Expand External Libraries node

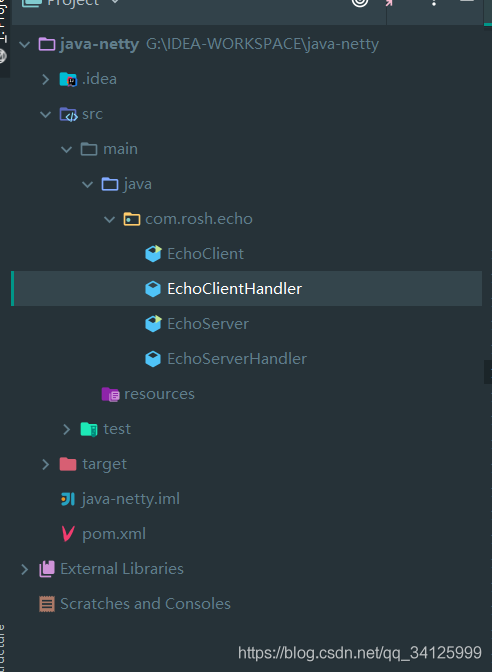[25, 569]
